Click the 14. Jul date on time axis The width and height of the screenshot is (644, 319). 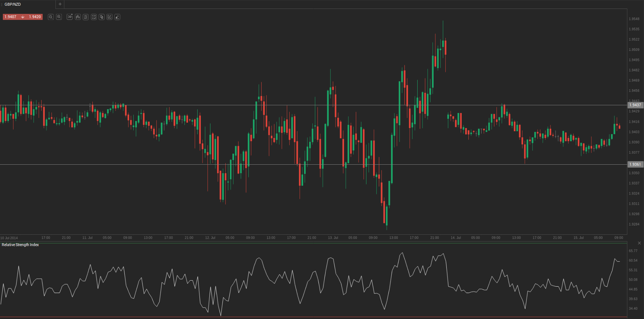pos(456,238)
